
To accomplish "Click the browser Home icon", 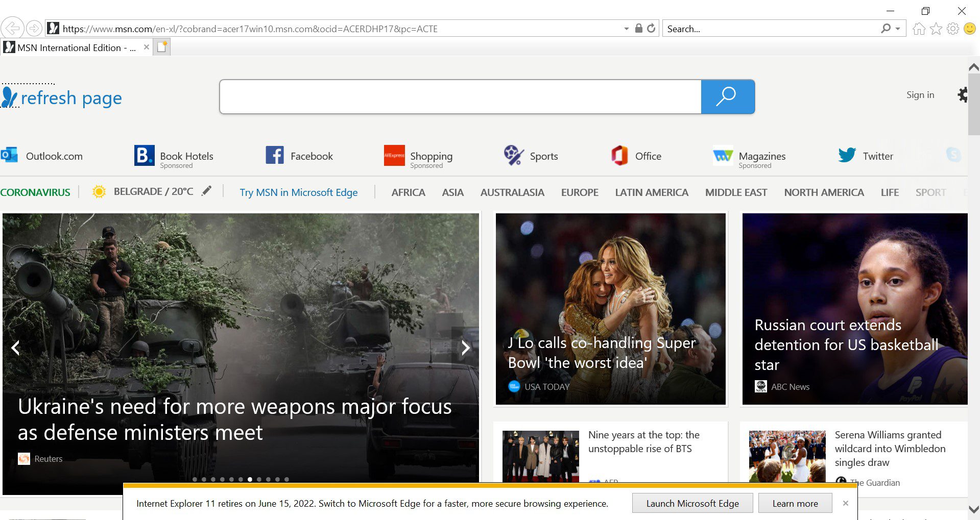I will coord(919,29).
